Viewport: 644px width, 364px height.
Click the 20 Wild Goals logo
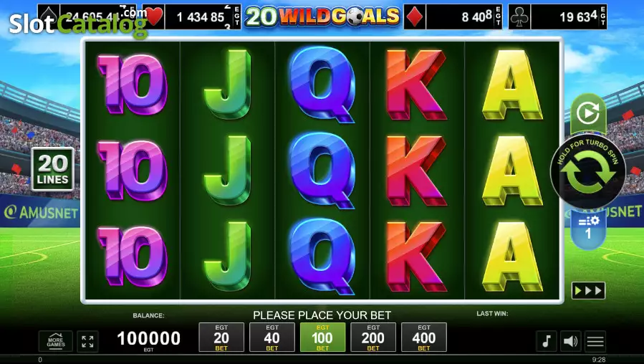[322, 16]
